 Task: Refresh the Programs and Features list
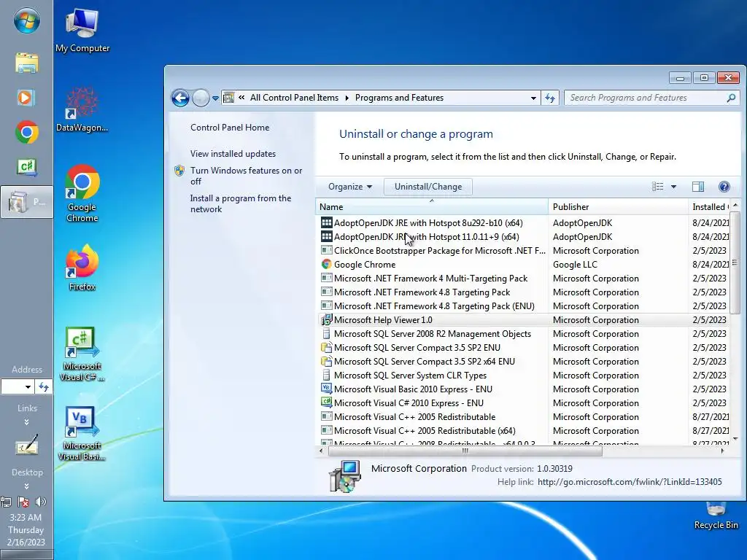click(x=550, y=98)
